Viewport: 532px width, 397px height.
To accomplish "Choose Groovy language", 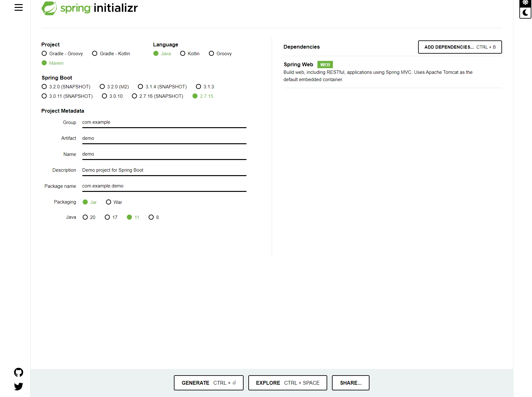I will tap(220, 54).
